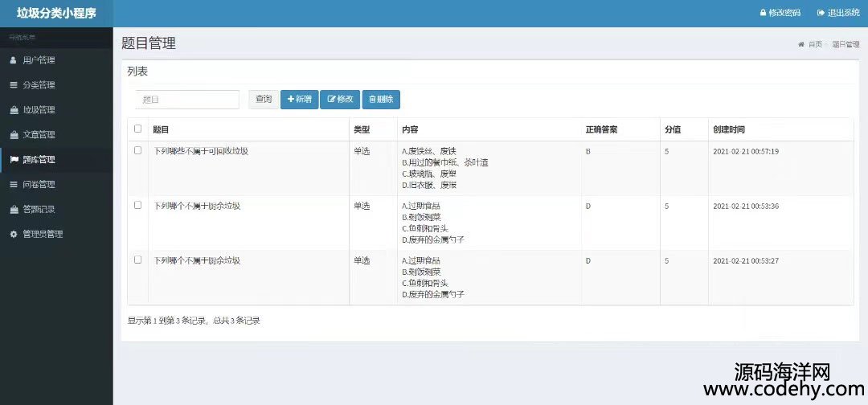
Task: Click the list icon beside 问卷管理
Action: tap(14, 184)
